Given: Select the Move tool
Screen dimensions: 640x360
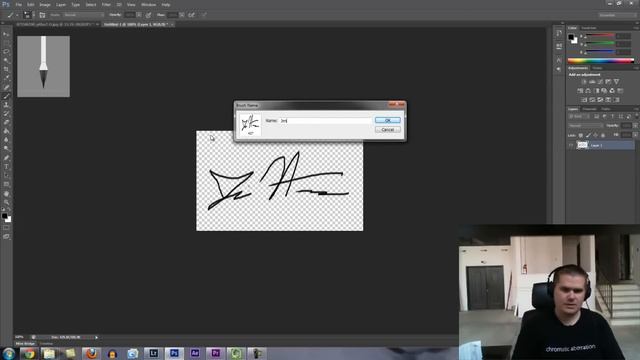Looking at the screenshot, I should pos(6,34).
